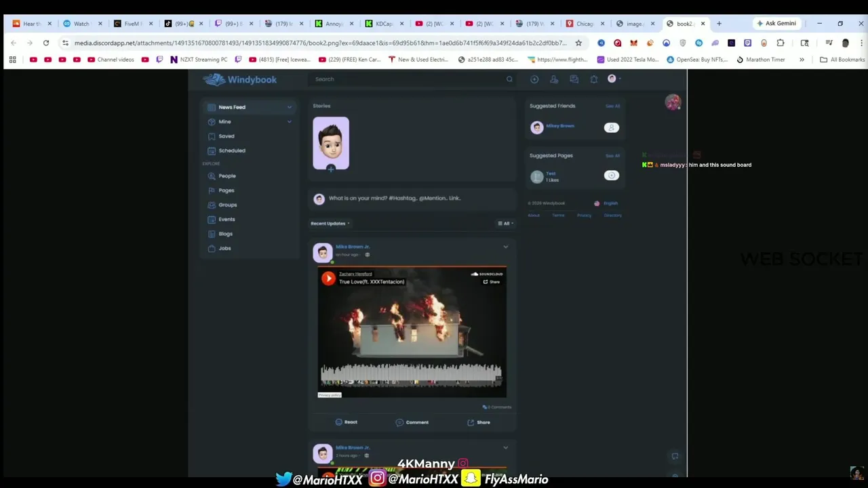Click the What is on your mind box
Viewport: 868px width, 488px height.
(x=412, y=199)
